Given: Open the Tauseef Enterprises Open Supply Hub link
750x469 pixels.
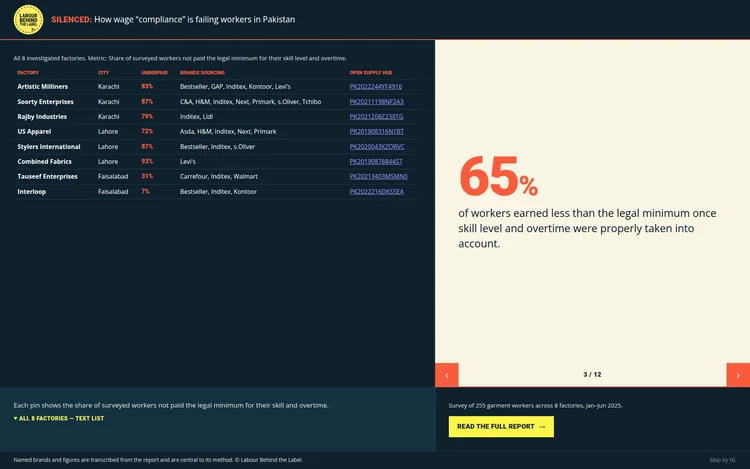Looking at the screenshot, I should tap(378, 176).
